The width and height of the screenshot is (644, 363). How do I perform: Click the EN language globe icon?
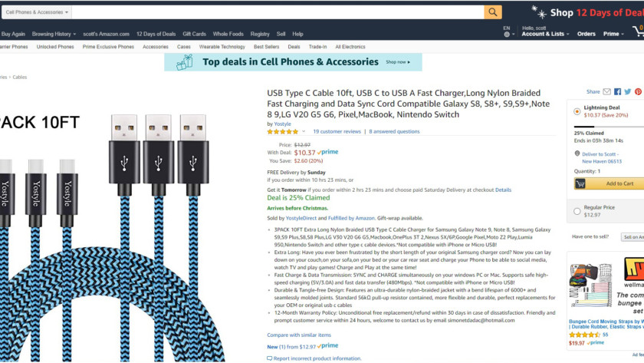coord(507,31)
